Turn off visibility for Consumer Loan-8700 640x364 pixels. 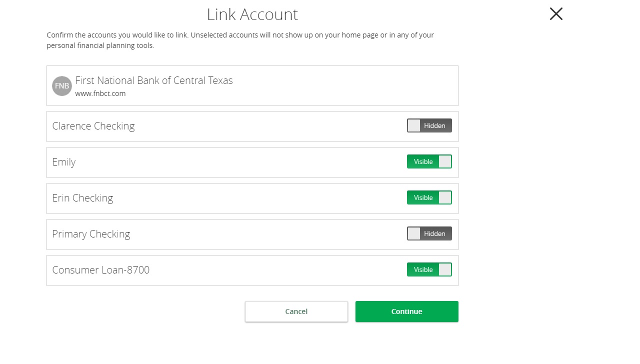429,269
